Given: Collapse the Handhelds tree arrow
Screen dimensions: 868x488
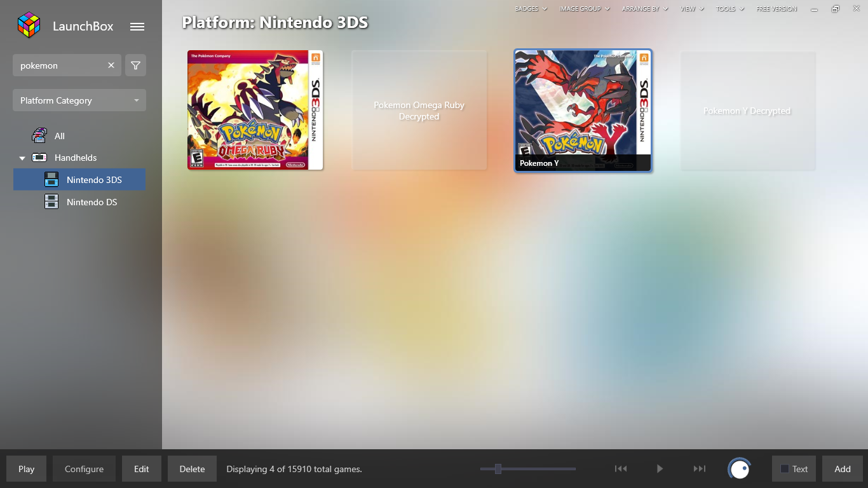Looking at the screenshot, I should click(x=22, y=158).
